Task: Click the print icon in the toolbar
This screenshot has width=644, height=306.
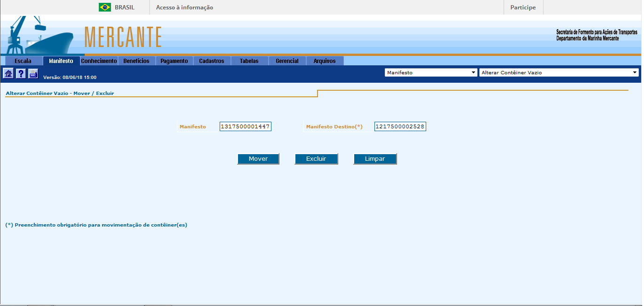Action: click(33, 73)
